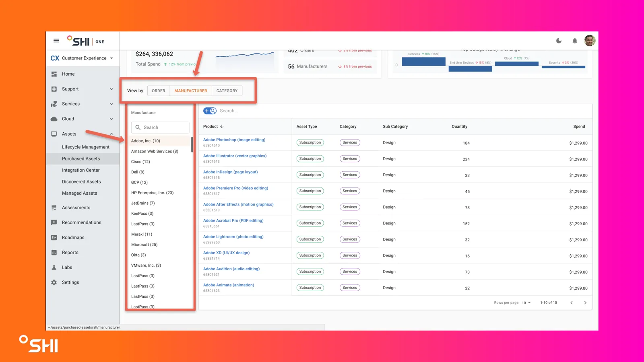Click the Labs flask icon
Viewport: 644px width, 362px height.
[x=54, y=267]
